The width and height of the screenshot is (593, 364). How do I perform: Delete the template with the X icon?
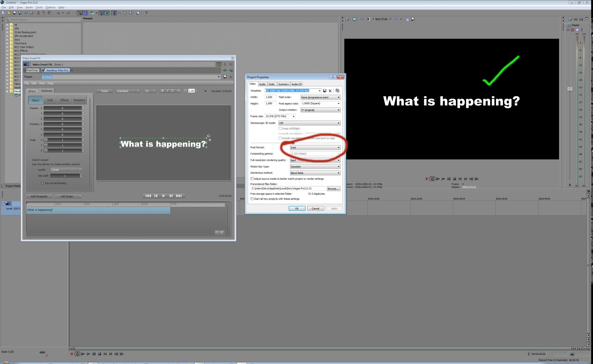[x=330, y=91]
